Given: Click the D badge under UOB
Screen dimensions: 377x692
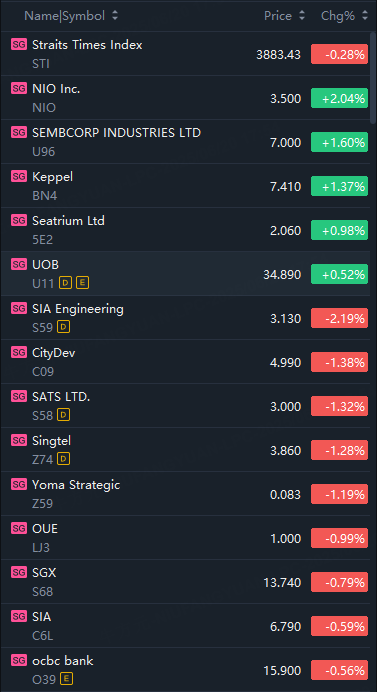Looking at the screenshot, I should 65,283.
